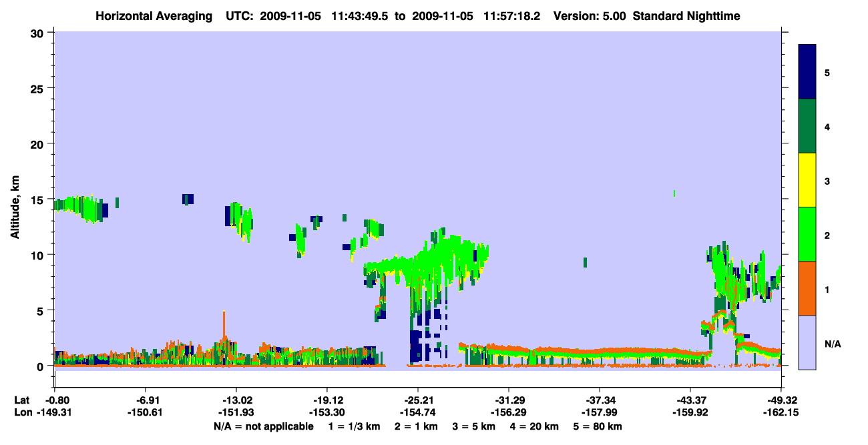Image resolution: width=868 pixels, height=445 pixels.
Task: Click the y-axis tick label 20
Action: click(39, 143)
